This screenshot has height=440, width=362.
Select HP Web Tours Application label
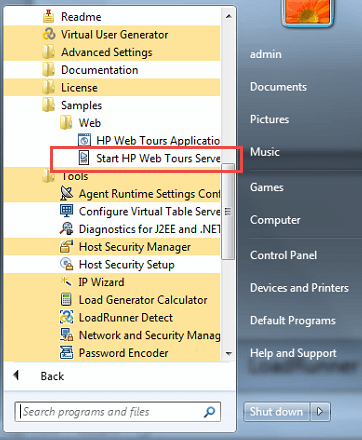[x=158, y=141]
